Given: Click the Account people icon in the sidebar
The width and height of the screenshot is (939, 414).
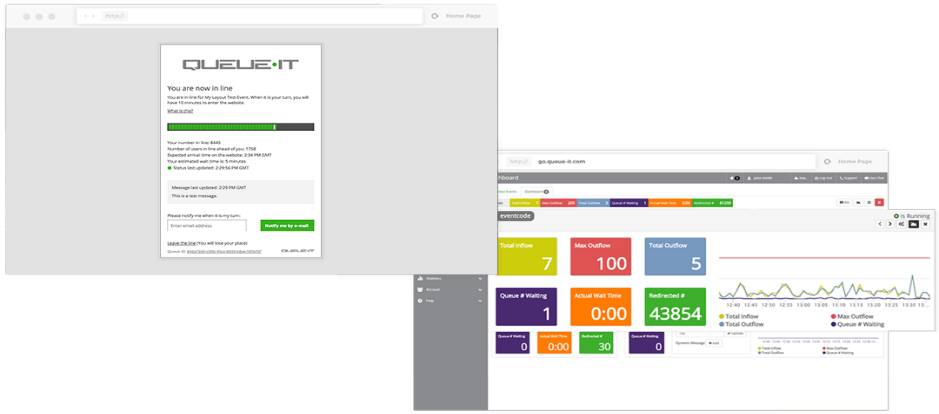Looking at the screenshot, I should (x=420, y=289).
